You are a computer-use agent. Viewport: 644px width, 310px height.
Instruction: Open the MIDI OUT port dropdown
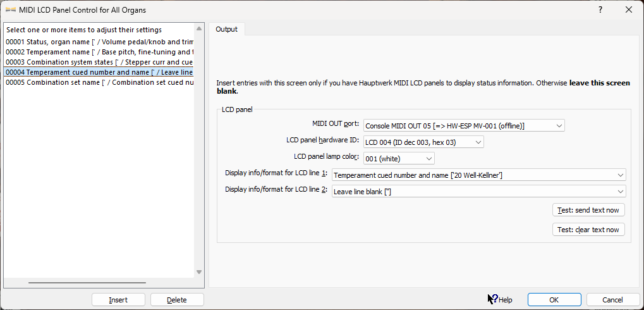pos(464,125)
